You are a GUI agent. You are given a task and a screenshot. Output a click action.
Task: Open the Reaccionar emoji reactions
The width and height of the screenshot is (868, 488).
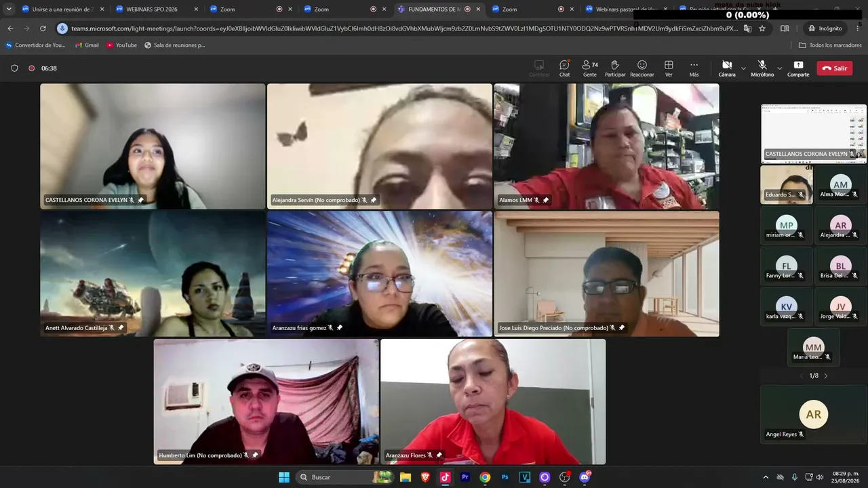642,68
